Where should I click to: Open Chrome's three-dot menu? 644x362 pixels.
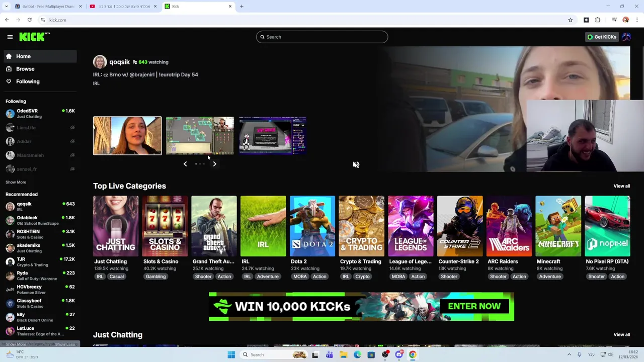point(637,20)
